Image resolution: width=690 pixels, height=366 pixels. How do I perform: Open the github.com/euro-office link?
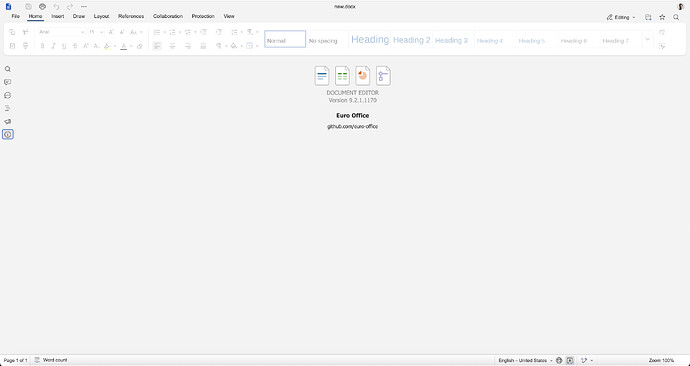[352, 126]
